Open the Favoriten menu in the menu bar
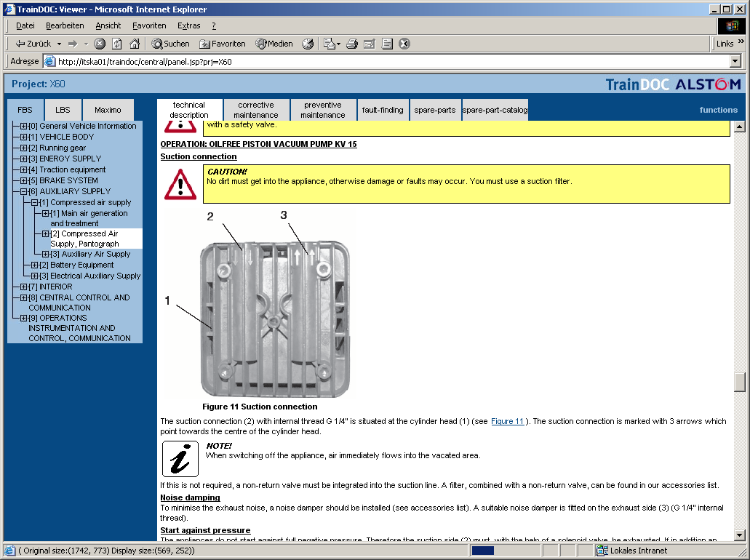 click(x=149, y=25)
